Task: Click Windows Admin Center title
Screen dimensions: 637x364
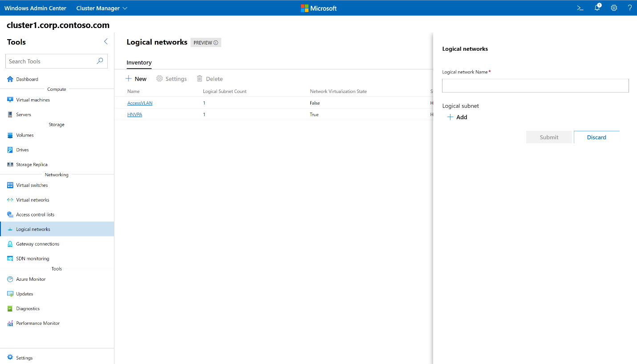Action: pos(35,8)
